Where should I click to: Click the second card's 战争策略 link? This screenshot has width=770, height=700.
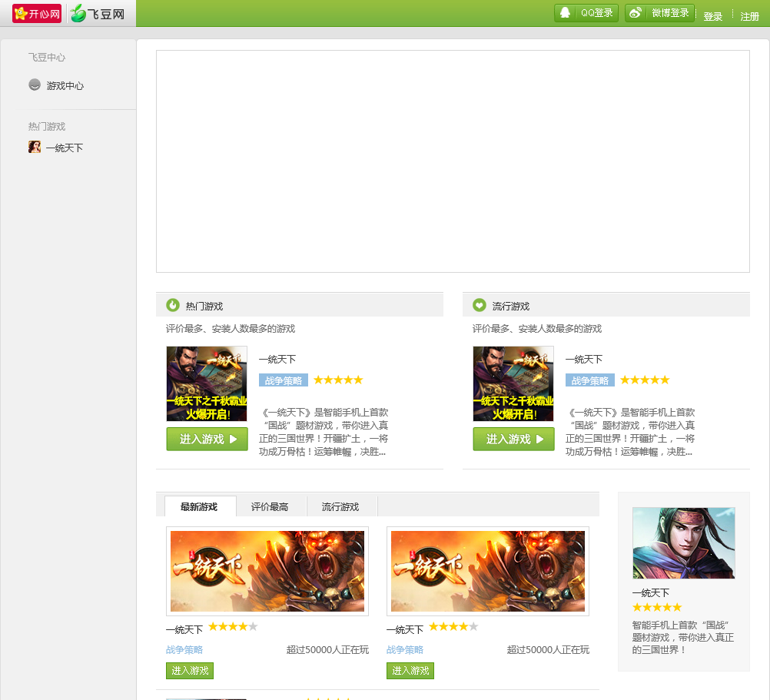click(x=405, y=650)
